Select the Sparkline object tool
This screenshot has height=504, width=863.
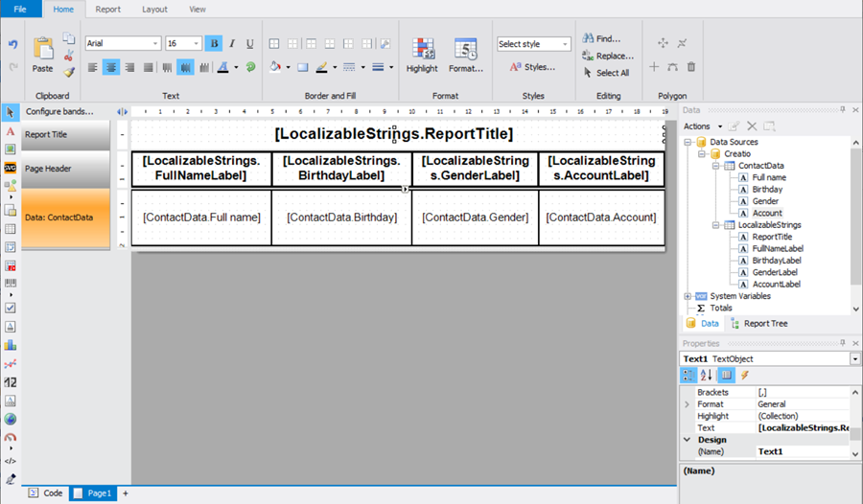(x=10, y=364)
